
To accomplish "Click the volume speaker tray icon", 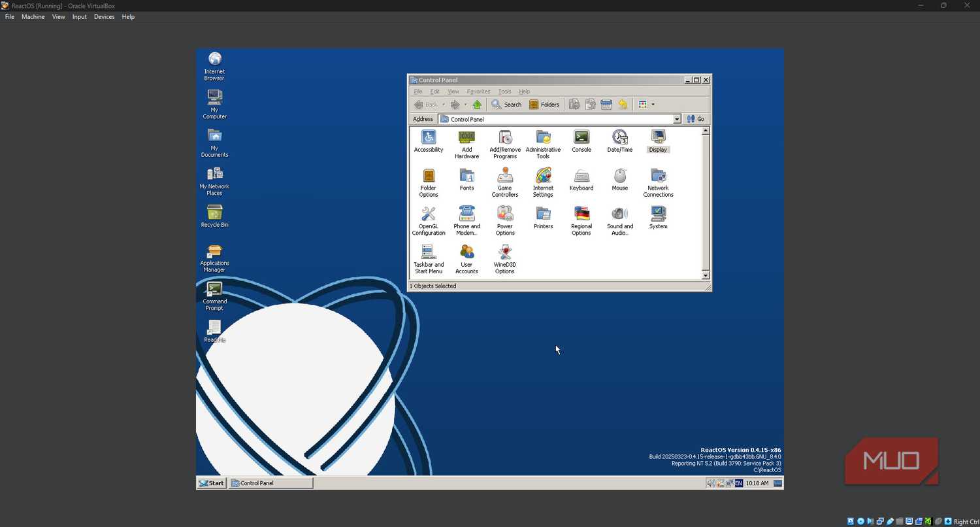I will 711,483.
